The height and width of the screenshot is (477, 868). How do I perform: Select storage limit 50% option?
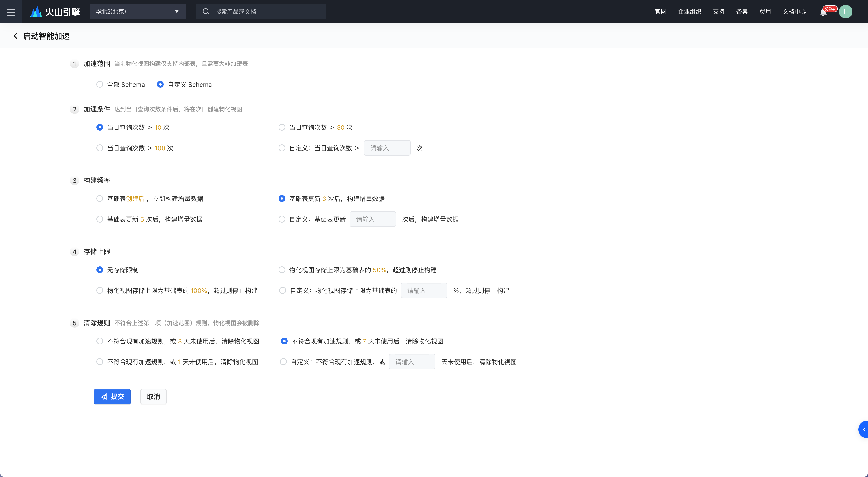click(282, 270)
